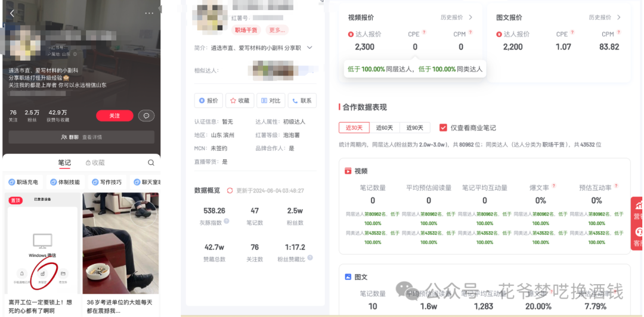Click the help icon beside 预估互动率 in 视频
Viewport: 644px width, 317px height.
pyautogui.click(x=616, y=186)
